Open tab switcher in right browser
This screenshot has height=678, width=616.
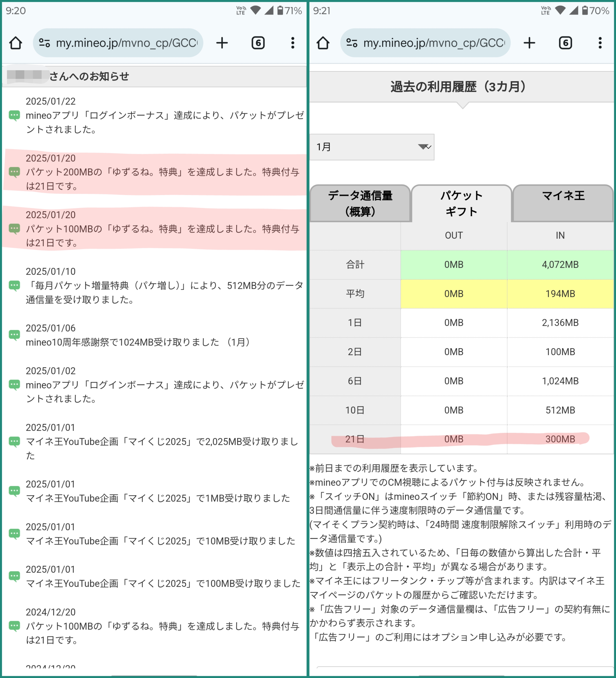[x=566, y=43]
